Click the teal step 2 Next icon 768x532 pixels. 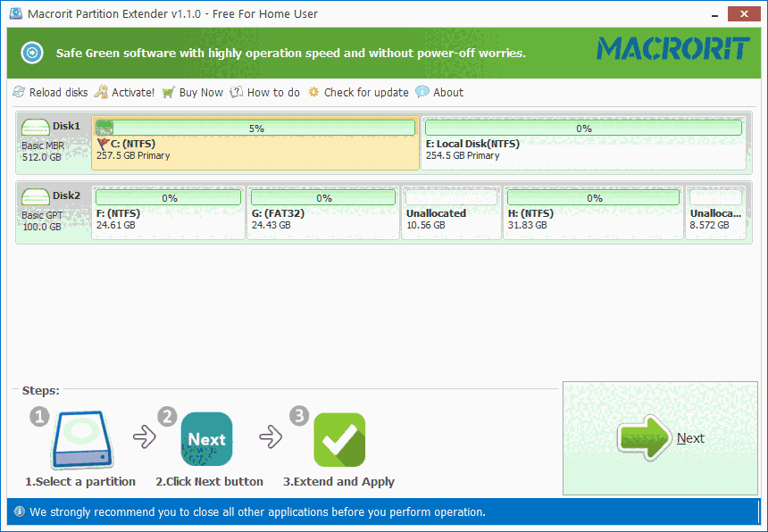[x=206, y=439]
